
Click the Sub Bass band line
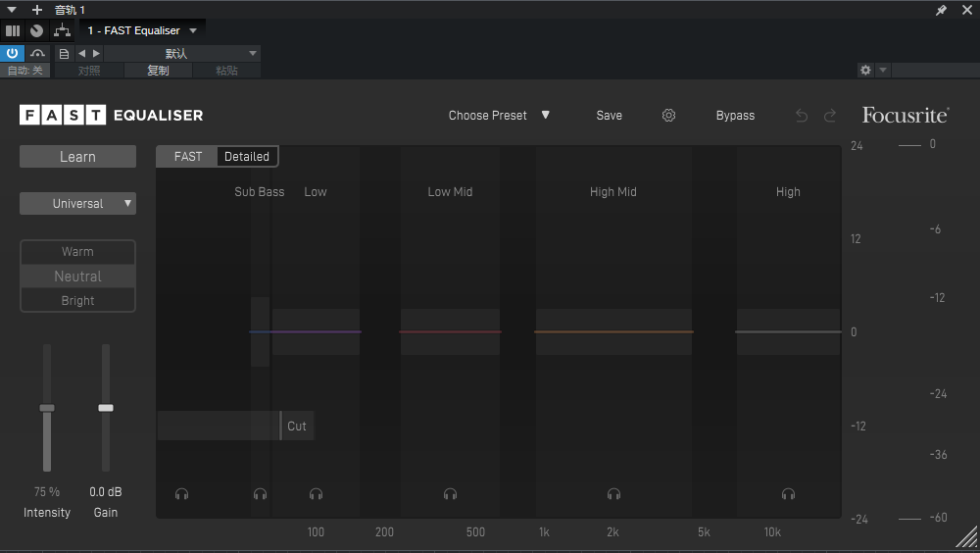(x=260, y=331)
